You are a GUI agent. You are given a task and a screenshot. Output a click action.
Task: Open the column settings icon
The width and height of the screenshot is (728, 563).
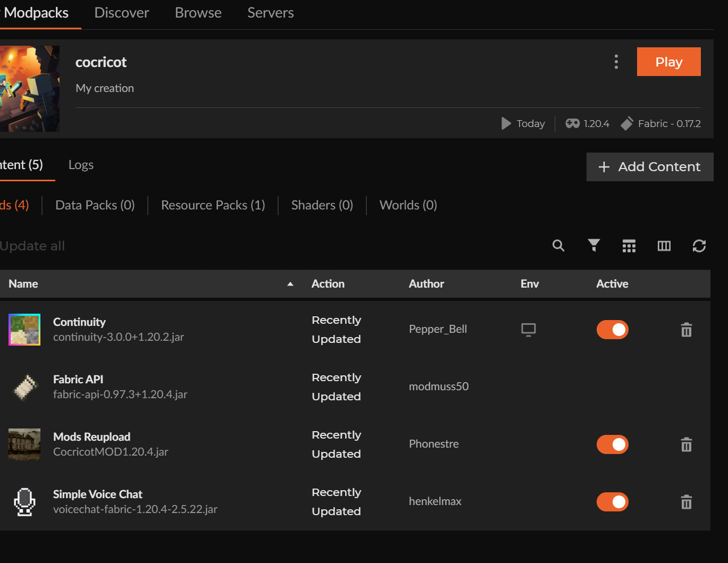pyautogui.click(x=664, y=246)
